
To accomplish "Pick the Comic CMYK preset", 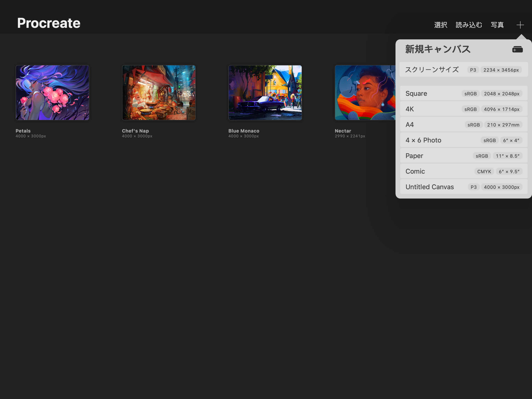I will (x=463, y=171).
